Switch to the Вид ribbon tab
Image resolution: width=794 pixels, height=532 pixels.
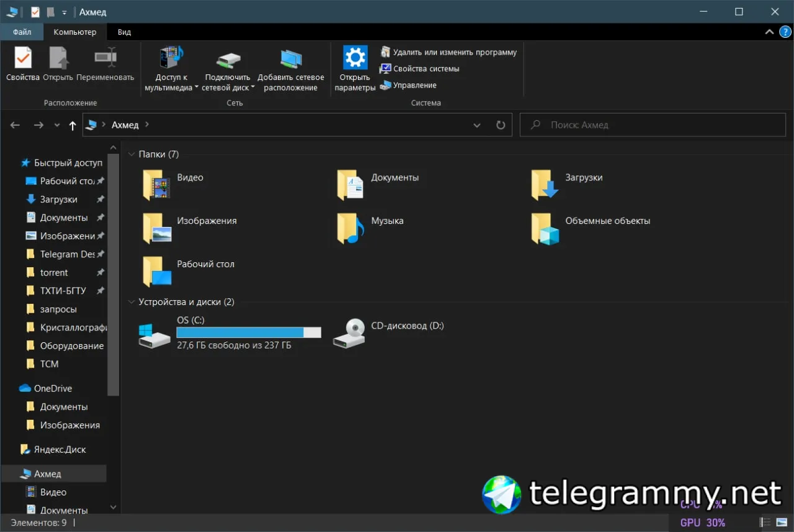click(x=124, y=32)
